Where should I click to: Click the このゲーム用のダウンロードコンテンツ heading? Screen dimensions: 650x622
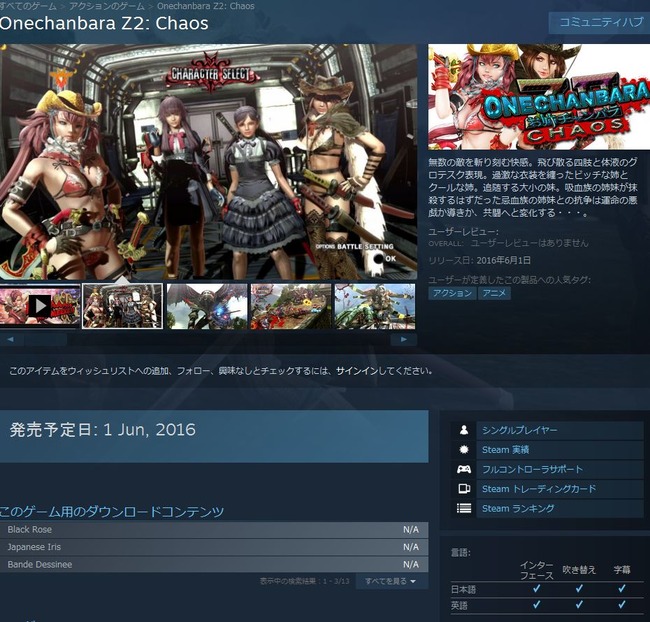112,511
